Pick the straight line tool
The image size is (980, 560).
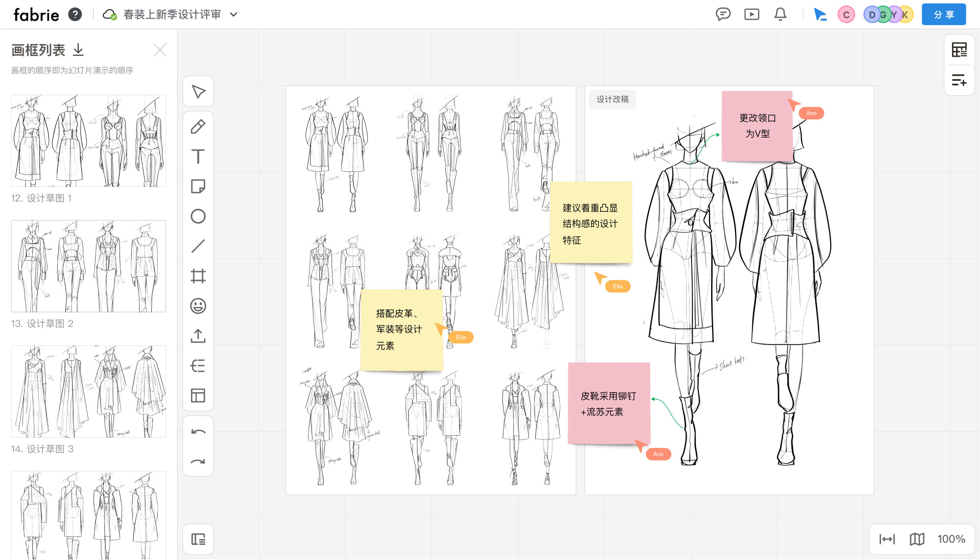pyautogui.click(x=198, y=246)
